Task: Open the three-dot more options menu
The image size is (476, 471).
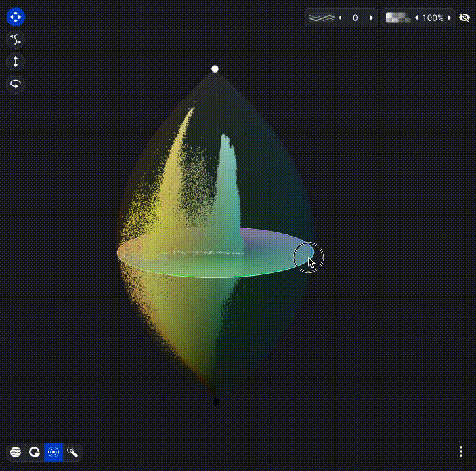Action: click(461, 451)
